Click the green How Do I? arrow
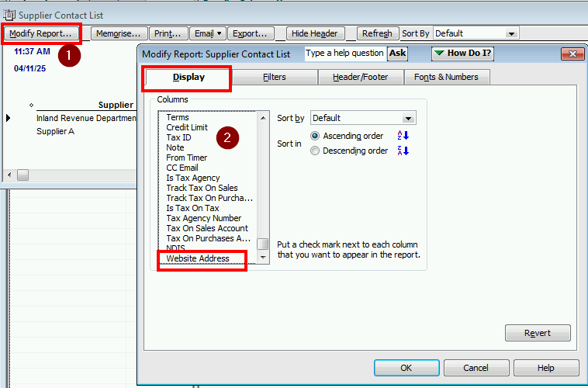Viewport: 588px width, 388px height. 439,53
